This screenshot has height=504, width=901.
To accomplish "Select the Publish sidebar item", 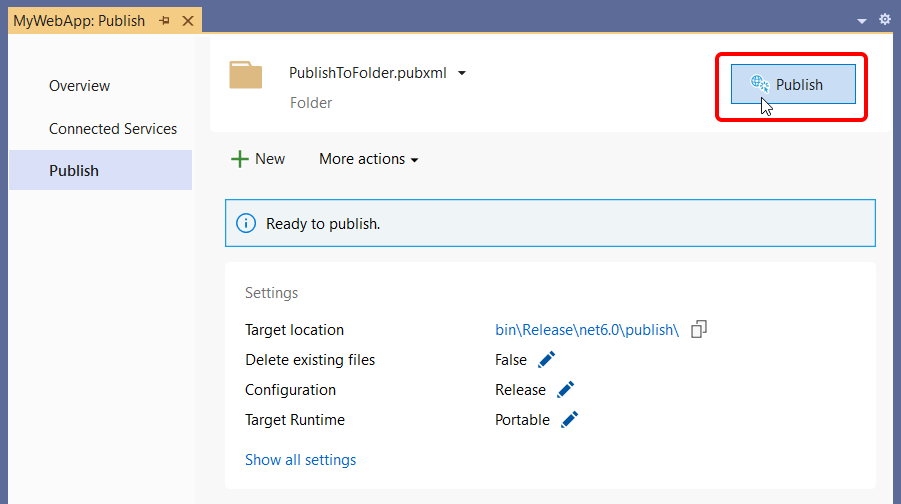I will pyautogui.click(x=101, y=170).
